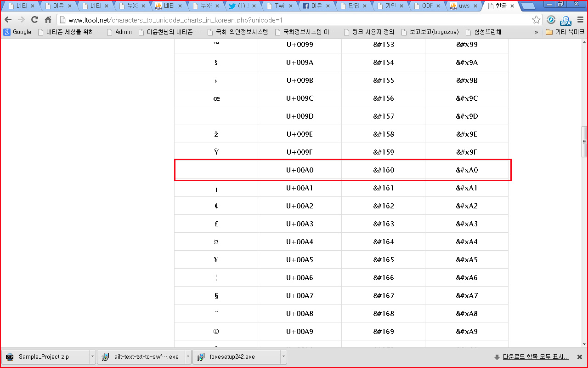Close the 답답 tab

(364, 6)
